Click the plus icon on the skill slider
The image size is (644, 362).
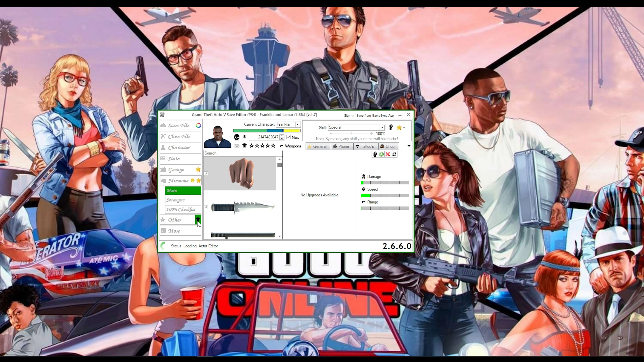tap(371, 134)
